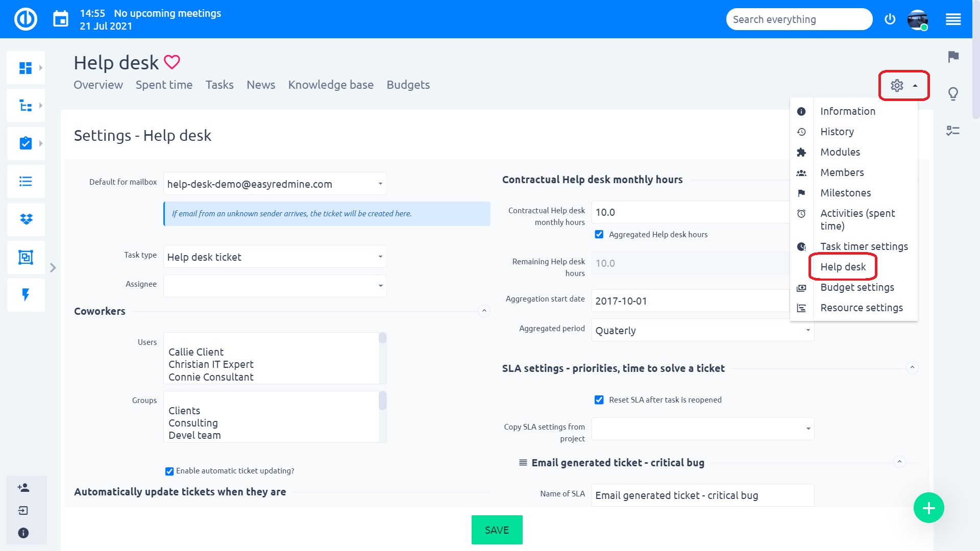Viewport: 980px width, 551px height.
Task: Click the Search everything field
Action: (x=799, y=19)
